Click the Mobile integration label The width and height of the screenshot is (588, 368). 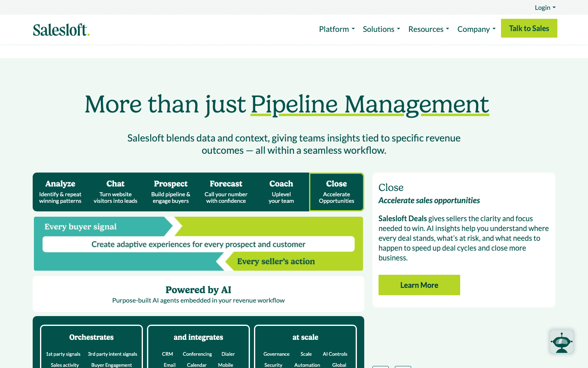click(x=225, y=365)
